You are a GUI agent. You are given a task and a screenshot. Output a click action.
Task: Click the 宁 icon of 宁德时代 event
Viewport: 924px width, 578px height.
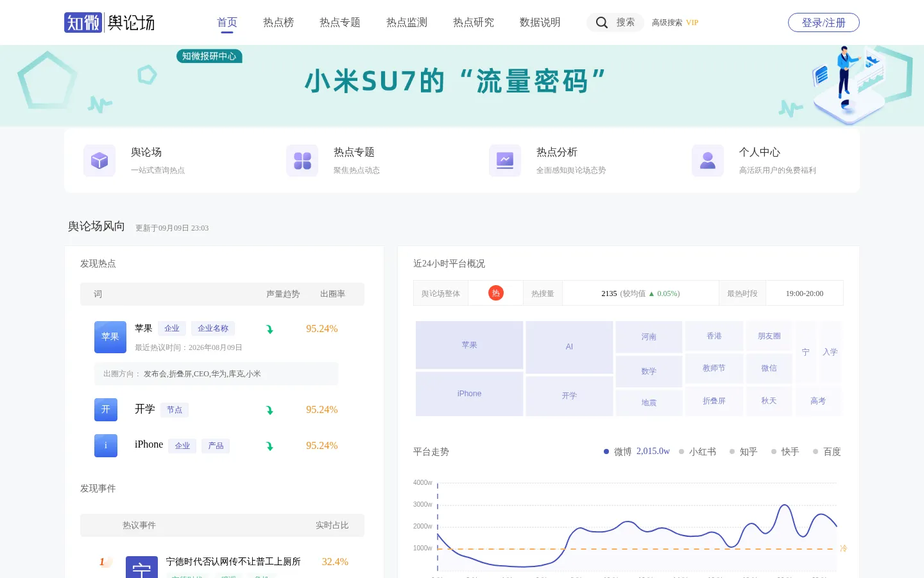[142, 567]
